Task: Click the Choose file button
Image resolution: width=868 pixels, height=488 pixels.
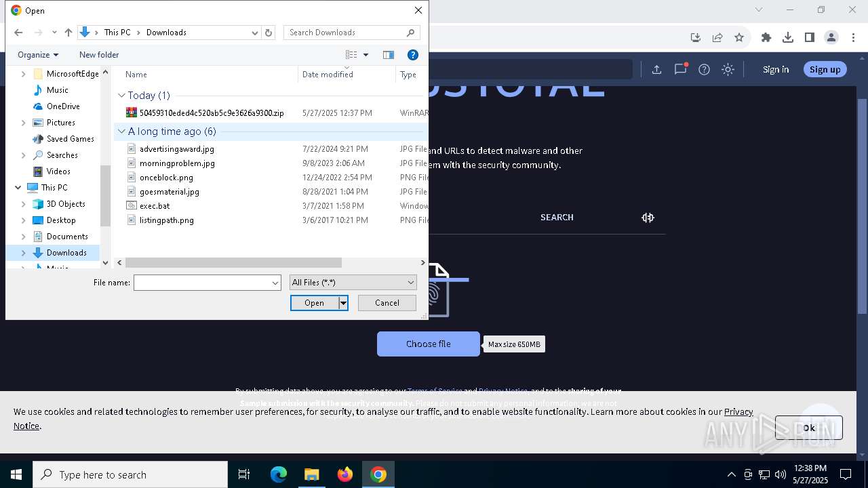Action: point(429,344)
